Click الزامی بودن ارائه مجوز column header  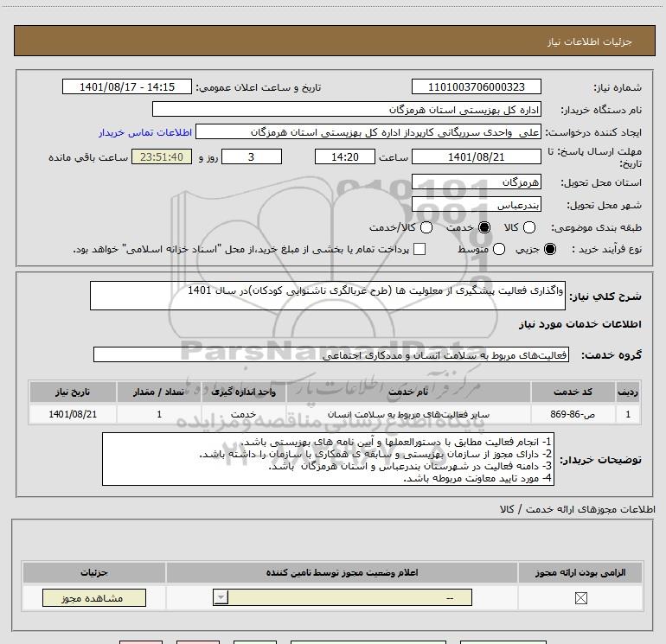coord(580,572)
